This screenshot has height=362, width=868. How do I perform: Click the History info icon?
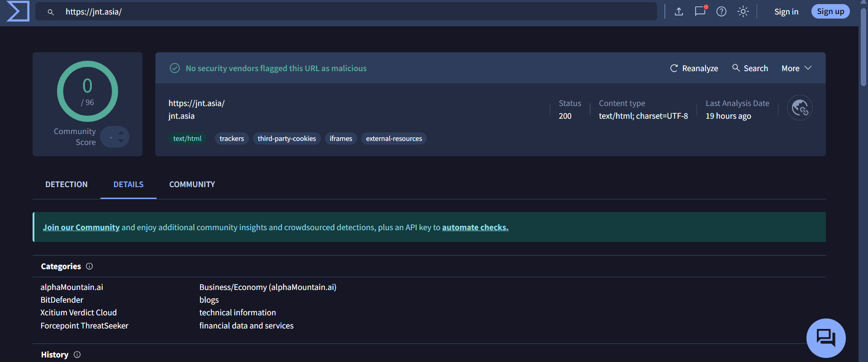pos(77,355)
